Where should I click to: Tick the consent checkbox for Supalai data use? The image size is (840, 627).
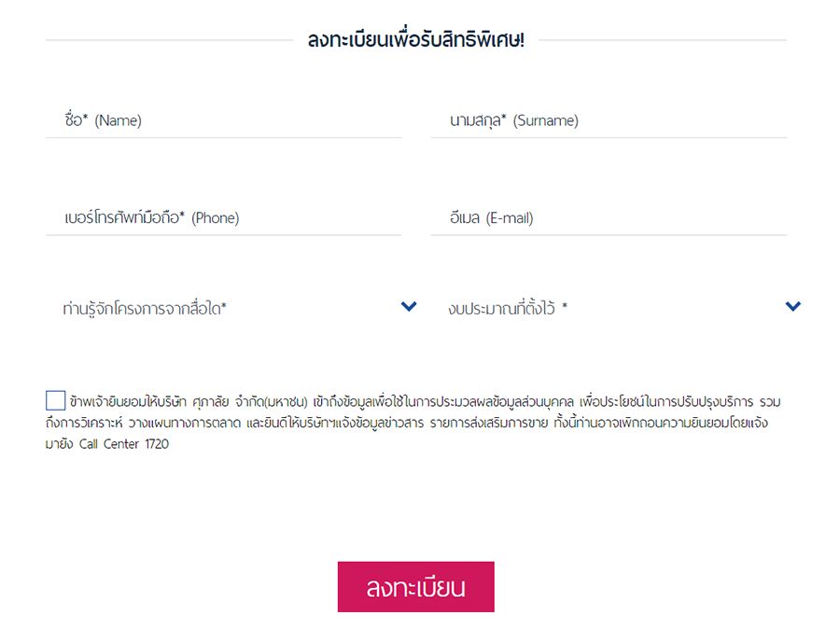55,401
